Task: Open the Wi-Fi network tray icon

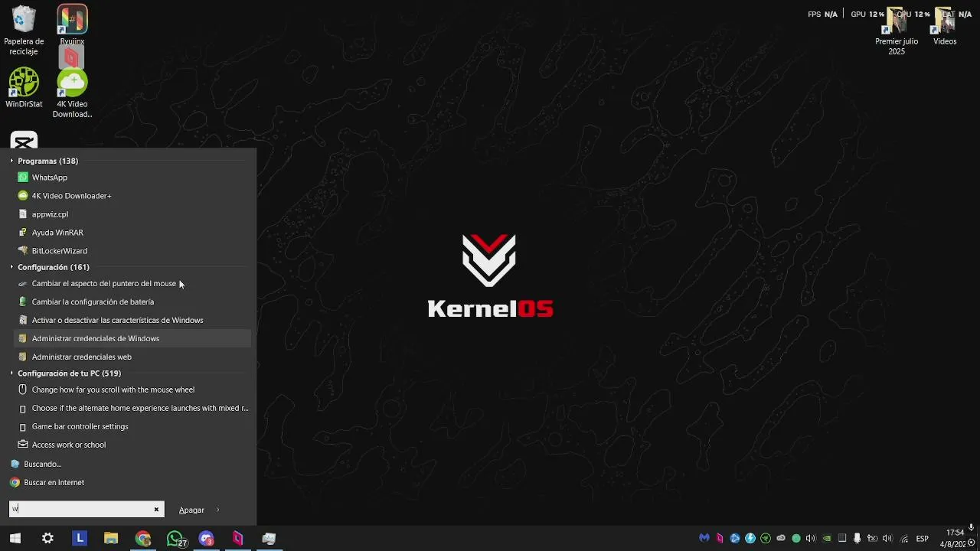Action: (904, 539)
